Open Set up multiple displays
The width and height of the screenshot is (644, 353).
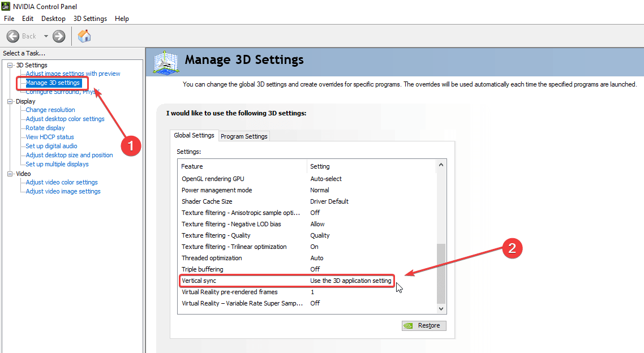(x=57, y=164)
